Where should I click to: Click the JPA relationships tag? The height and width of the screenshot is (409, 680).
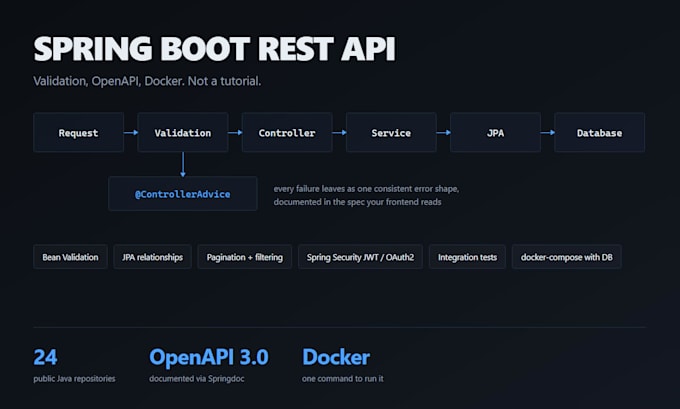click(152, 257)
